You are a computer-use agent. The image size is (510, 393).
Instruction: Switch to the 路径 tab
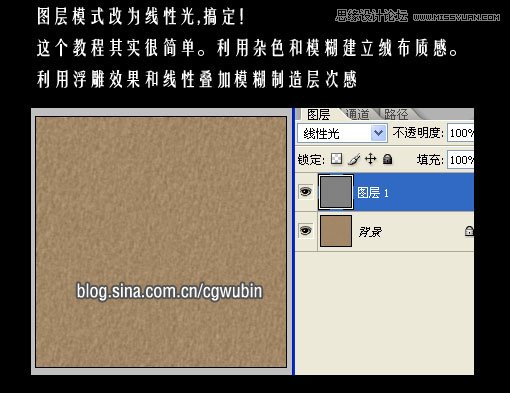[396, 114]
